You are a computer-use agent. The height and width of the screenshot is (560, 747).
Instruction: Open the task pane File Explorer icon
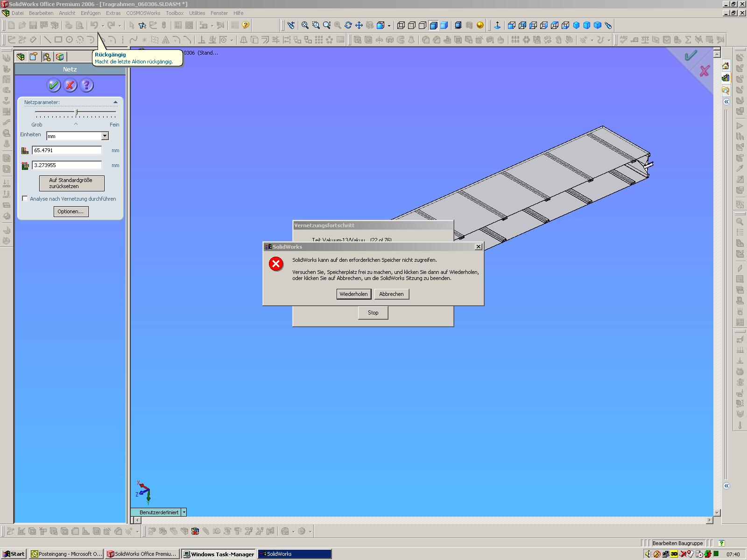coord(726,90)
